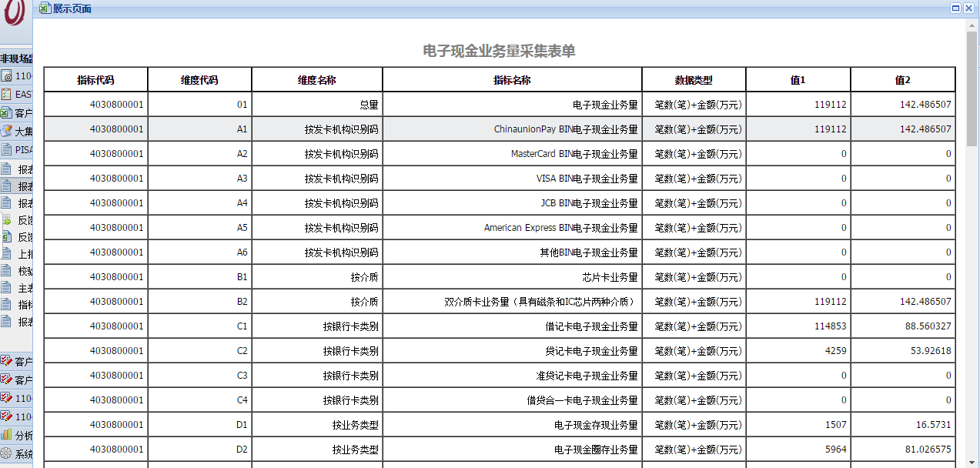This screenshot has width=980, height=468.
Task: Click the EAST item icon in sidebar
Action: pos(7,94)
